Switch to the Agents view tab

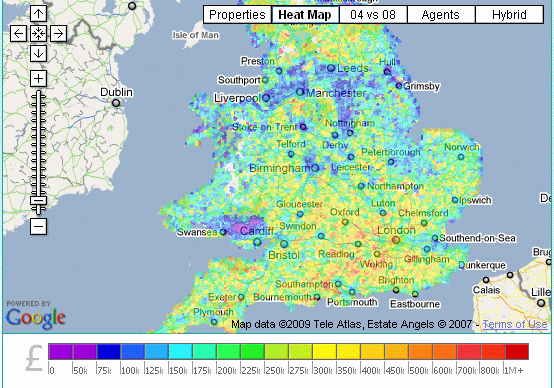point(441,15)
